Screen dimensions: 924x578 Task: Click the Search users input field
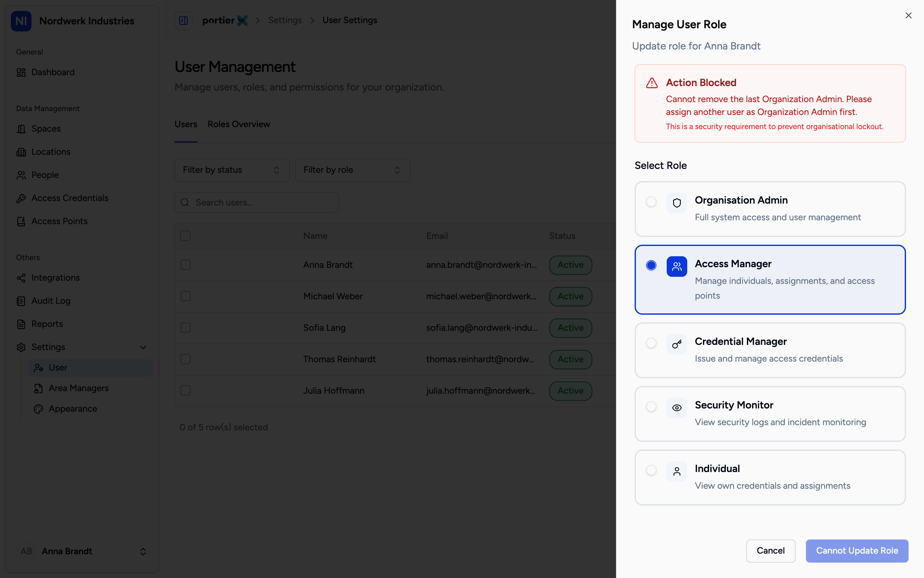pos(257,202)
